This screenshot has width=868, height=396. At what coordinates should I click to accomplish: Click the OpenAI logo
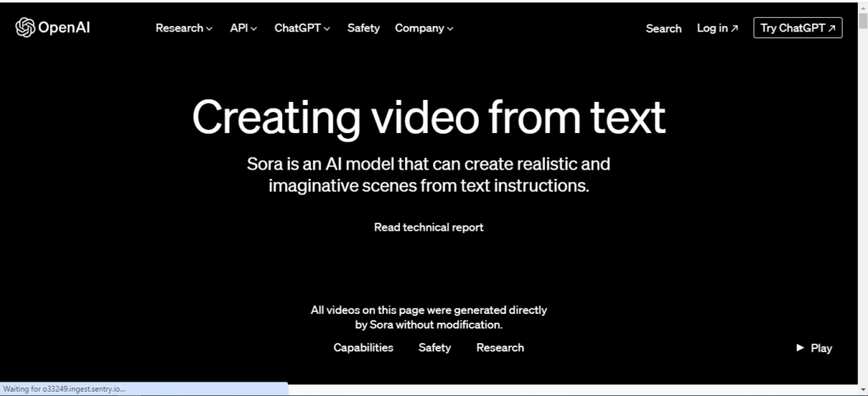tap(53, 28)
